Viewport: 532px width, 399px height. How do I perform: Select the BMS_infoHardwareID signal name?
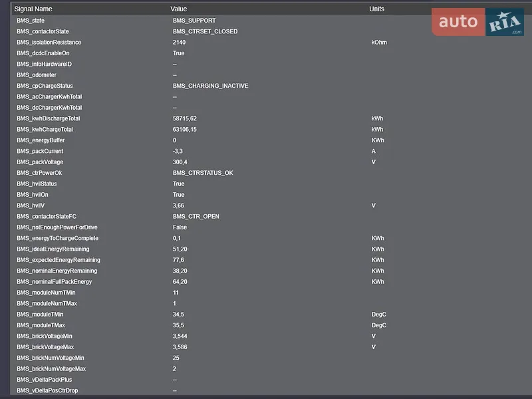pyautogui.click(x=44, y=64)
